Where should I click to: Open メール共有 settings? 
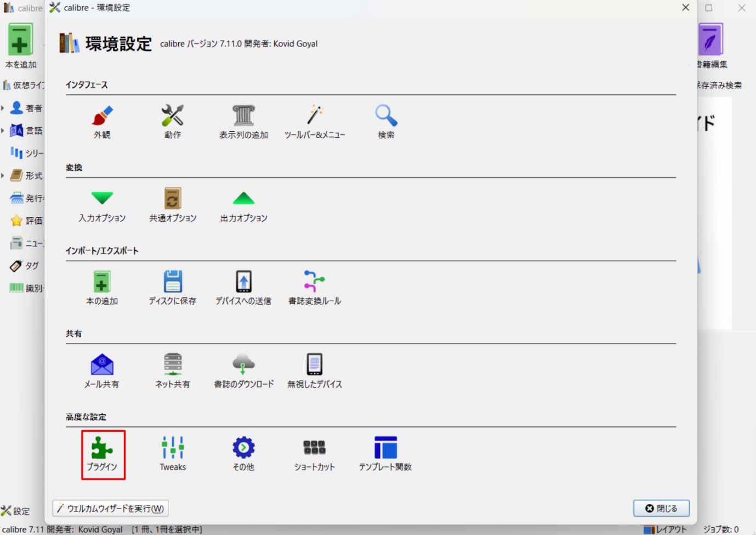(x=102, y=371)
